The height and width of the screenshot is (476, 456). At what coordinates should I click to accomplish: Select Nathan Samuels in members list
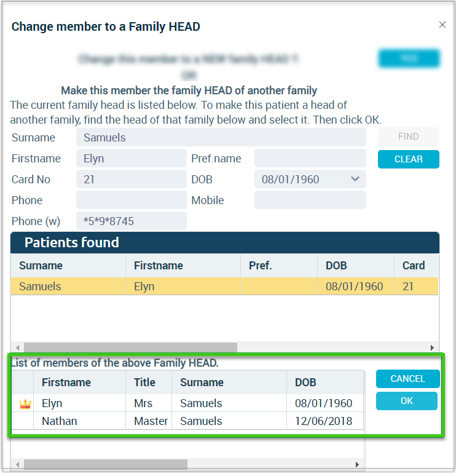(187, 421)
